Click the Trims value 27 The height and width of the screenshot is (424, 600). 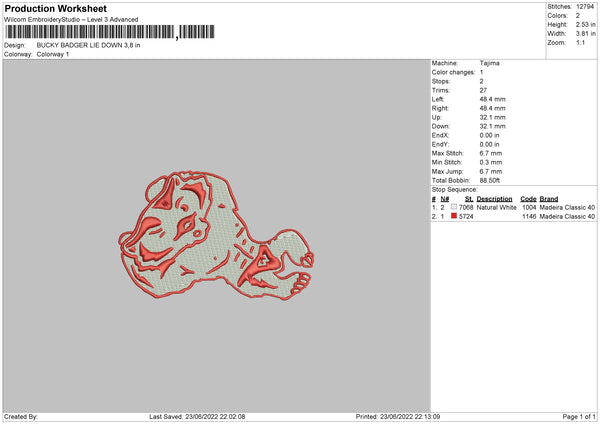click(483, 90)
